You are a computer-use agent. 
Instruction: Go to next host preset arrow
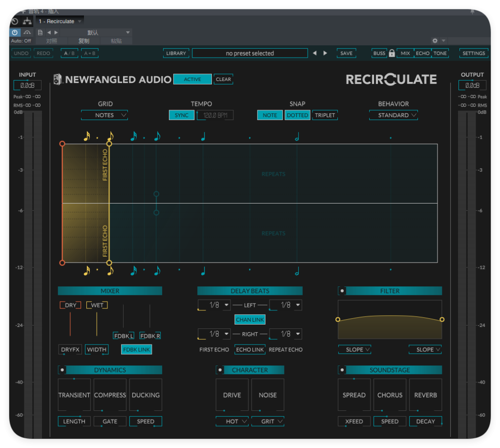click(x=56, y=33)
